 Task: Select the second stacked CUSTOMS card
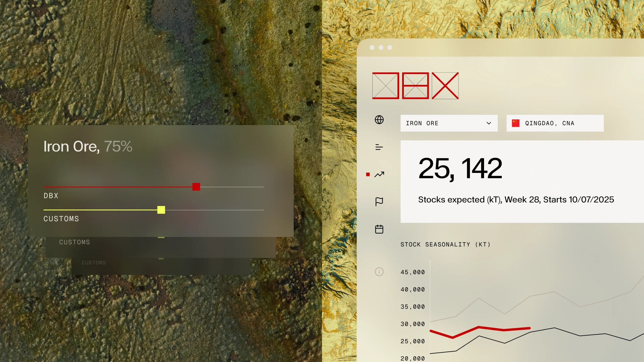pos(74,242)
